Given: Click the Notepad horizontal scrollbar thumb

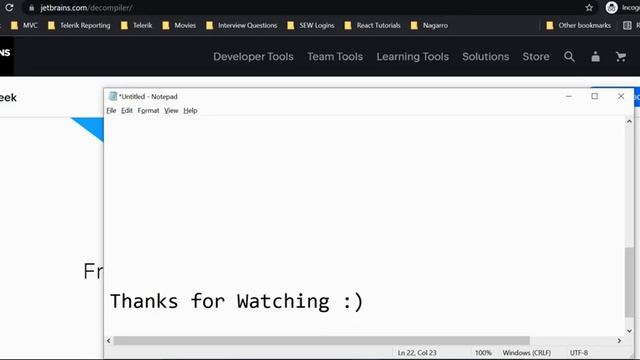Looking at the screenshot, I should (321, 340).
